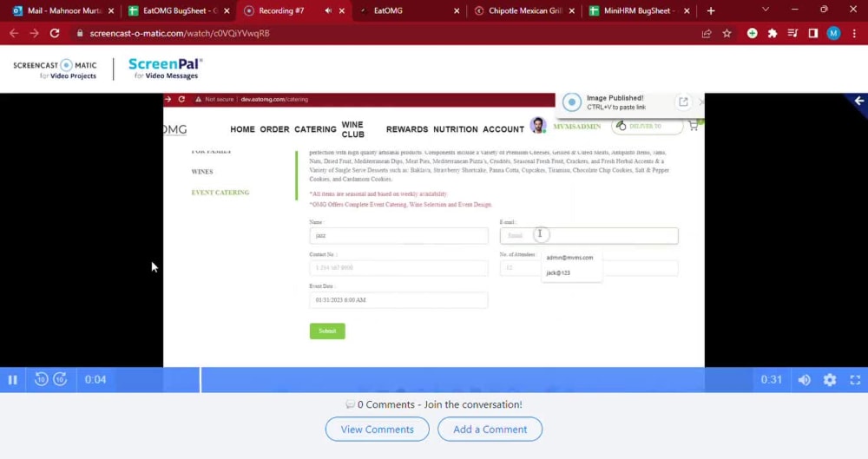Go forward in Chrome browser
The width and height of the screenshot is (868, 459).
pyautogui.click(x=35, y=33)
